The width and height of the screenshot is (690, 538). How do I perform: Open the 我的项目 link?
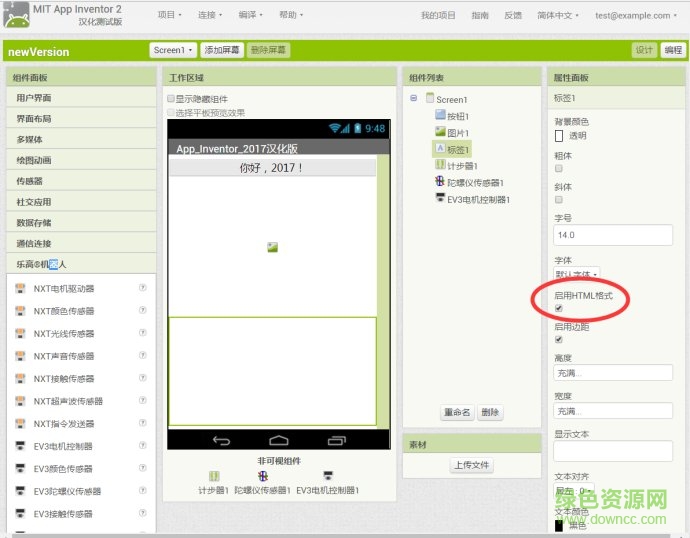pyautogui.click(x=438, y=15)
